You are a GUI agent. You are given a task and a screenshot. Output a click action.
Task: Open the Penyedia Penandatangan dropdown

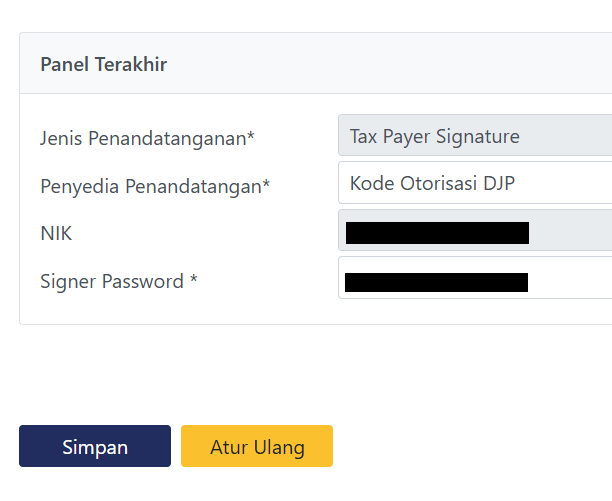475,184
